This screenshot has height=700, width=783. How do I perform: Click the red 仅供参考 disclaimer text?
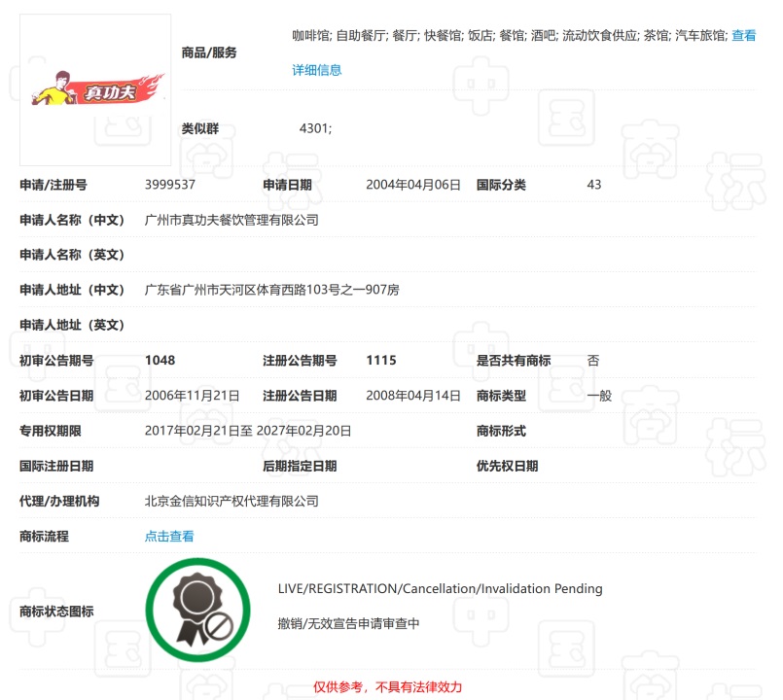[x=387, y=686]
